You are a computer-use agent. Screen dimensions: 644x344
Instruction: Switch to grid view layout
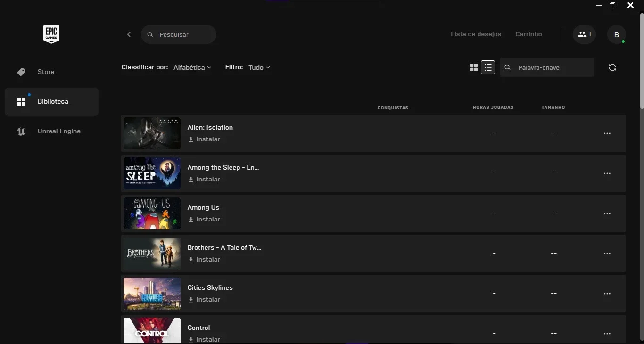coord(474,67)
